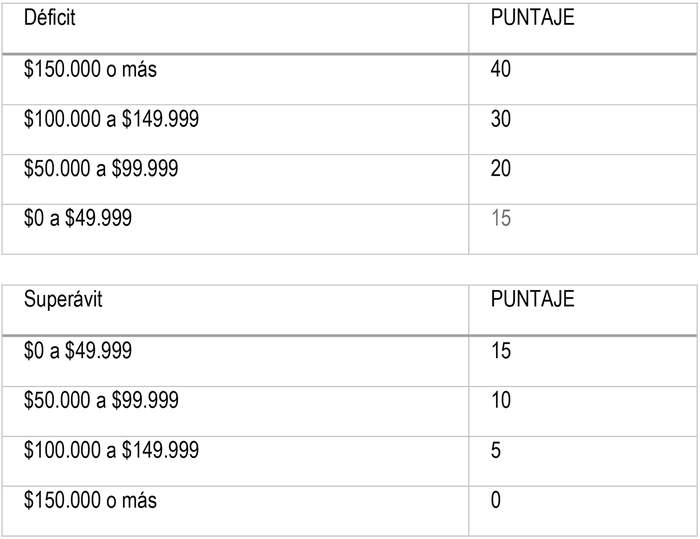Select "$50.000 a $99.999" in Déficit table

click(x=101, y=169)
